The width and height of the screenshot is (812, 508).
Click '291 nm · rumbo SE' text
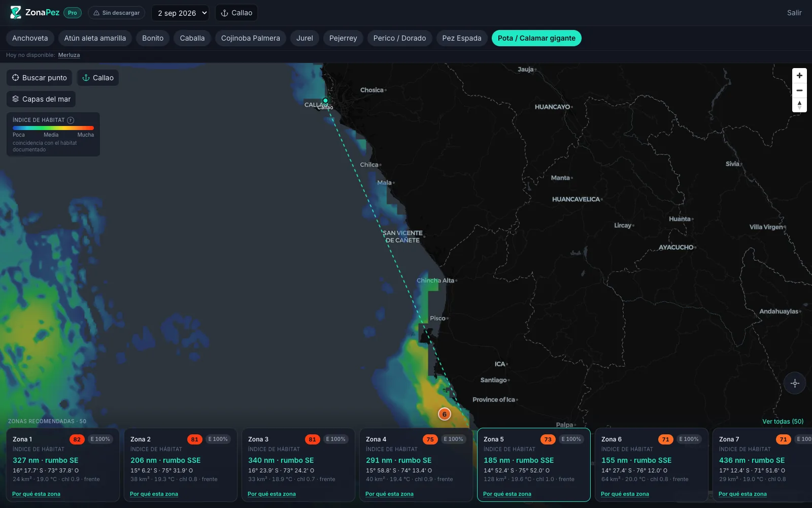[399, 460]
